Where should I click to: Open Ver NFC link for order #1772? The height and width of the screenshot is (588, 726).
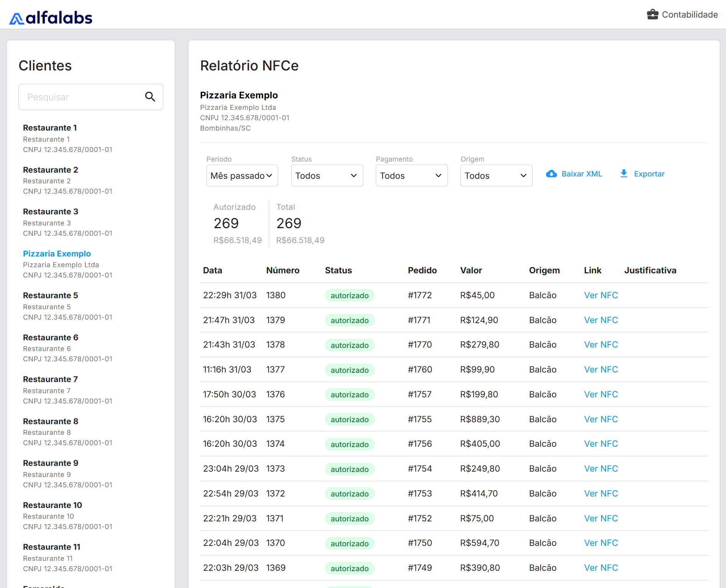pyautogui.click(x=601, y=296)
